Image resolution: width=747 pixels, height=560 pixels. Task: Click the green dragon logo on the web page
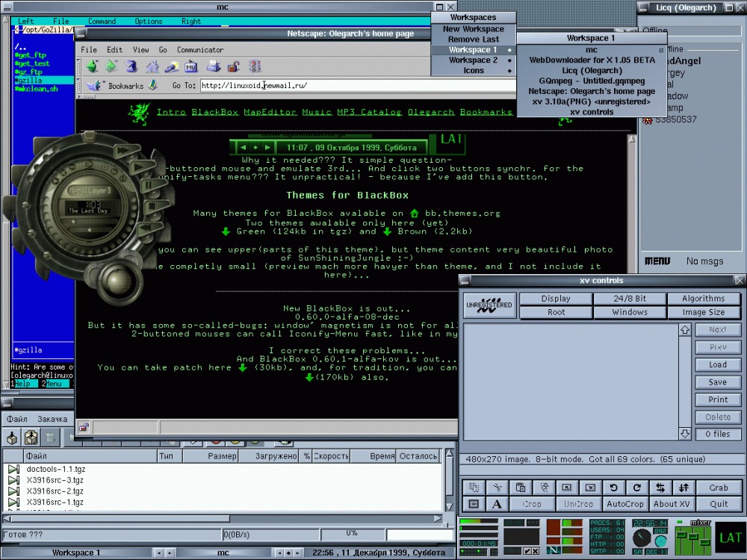[x=140, y=113]
